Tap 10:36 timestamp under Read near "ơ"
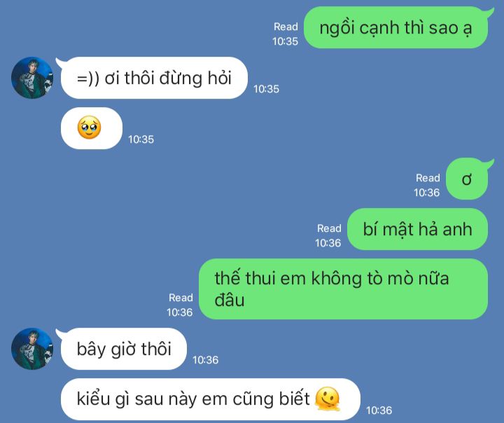This screenshot has width=504, height=423. pyautogui.click(x=426, y=193)
